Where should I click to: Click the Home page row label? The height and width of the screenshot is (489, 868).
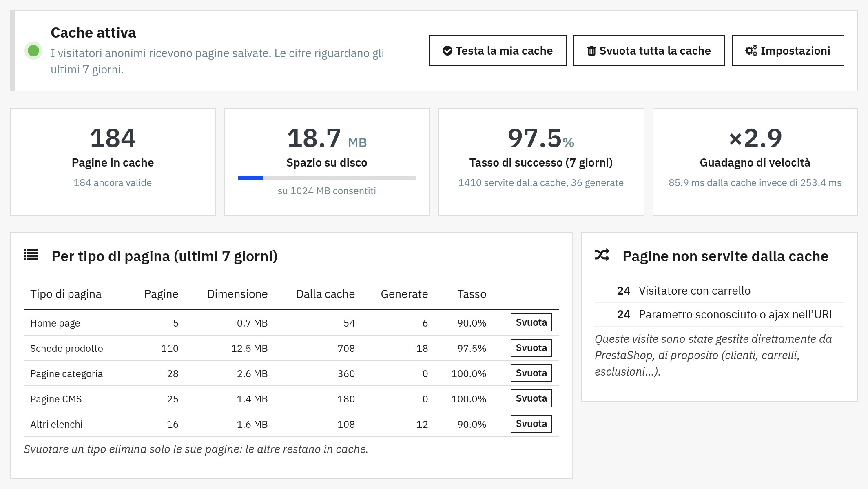click(55, 323)
